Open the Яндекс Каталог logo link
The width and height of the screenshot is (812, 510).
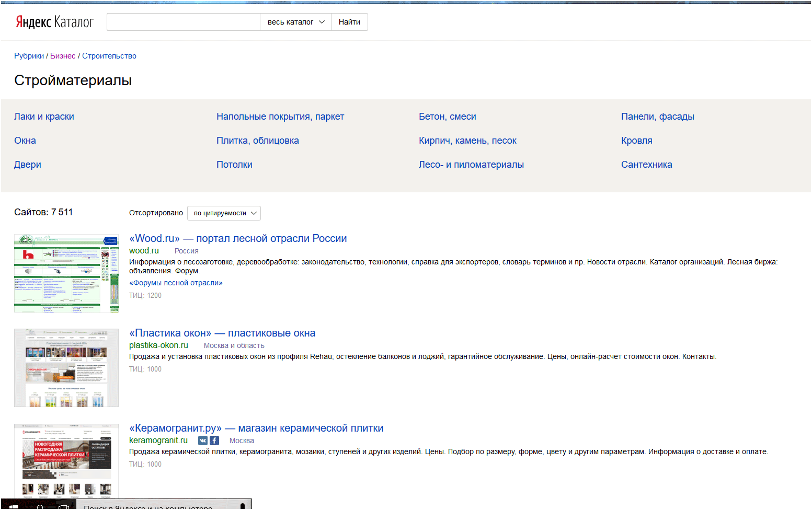[54, 22]
